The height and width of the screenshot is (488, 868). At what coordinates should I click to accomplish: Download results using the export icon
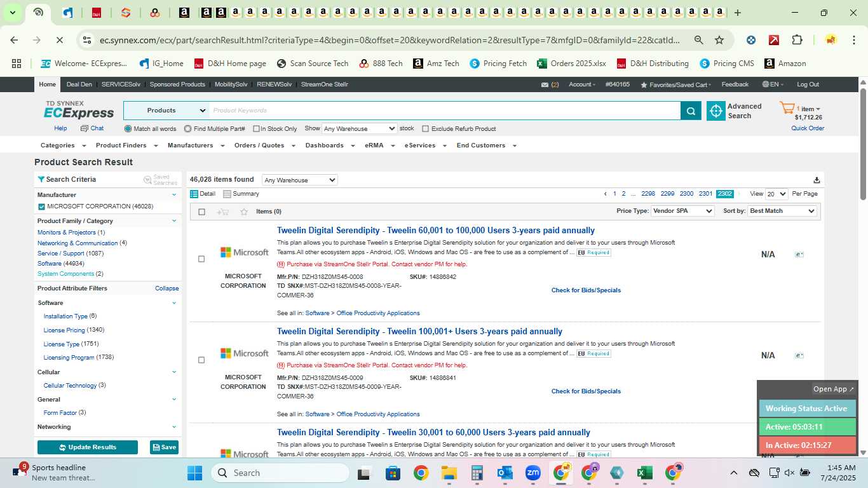817,180
